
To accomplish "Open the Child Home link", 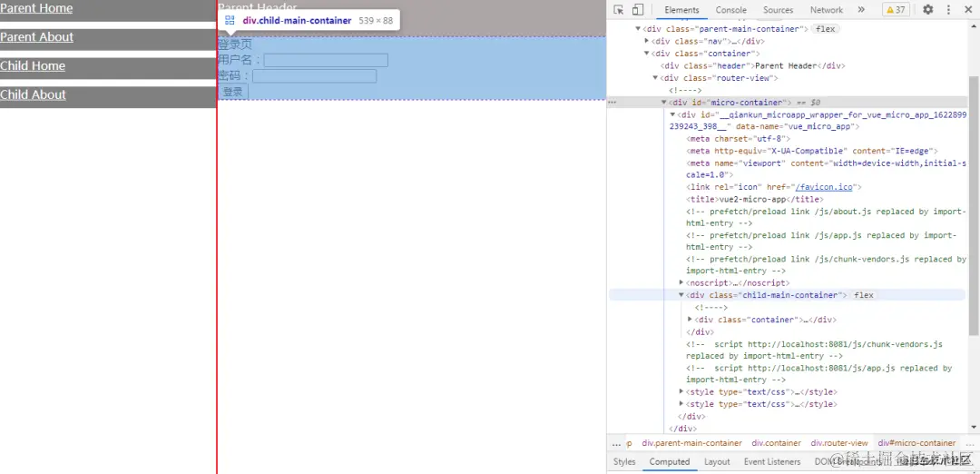I will click(x=33, y=65).
